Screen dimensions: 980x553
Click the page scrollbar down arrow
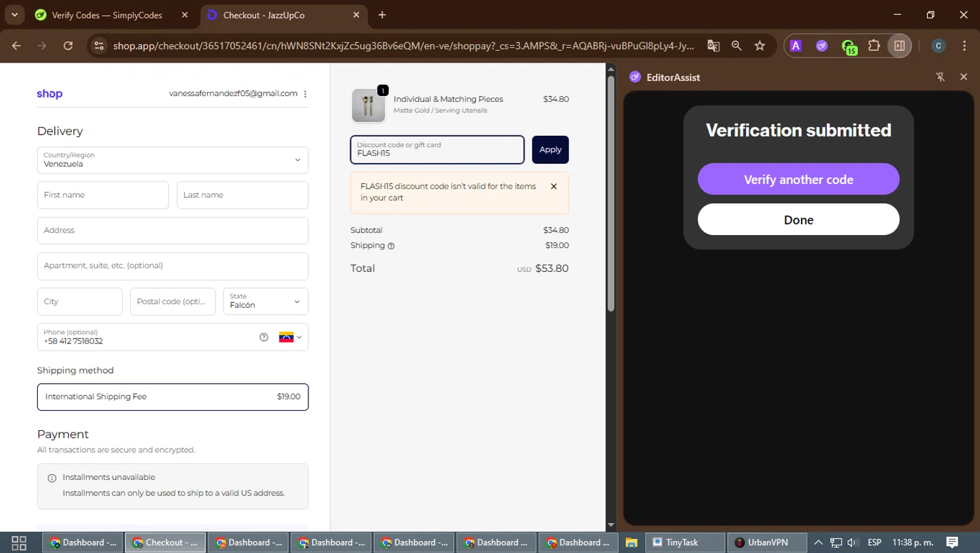611,525
